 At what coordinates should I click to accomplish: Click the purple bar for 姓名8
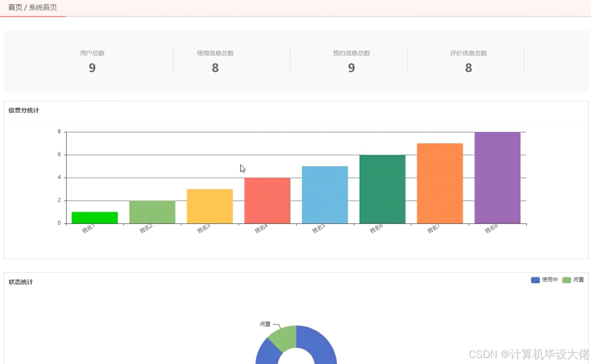point(498,178)
